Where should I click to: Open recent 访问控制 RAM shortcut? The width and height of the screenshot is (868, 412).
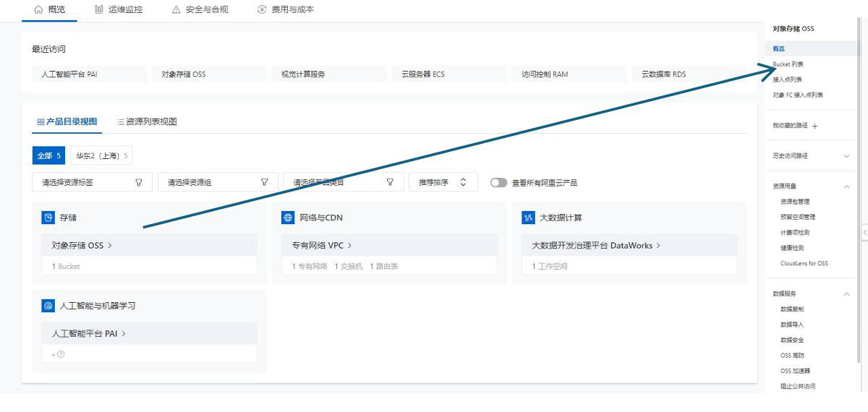[570, 74]
